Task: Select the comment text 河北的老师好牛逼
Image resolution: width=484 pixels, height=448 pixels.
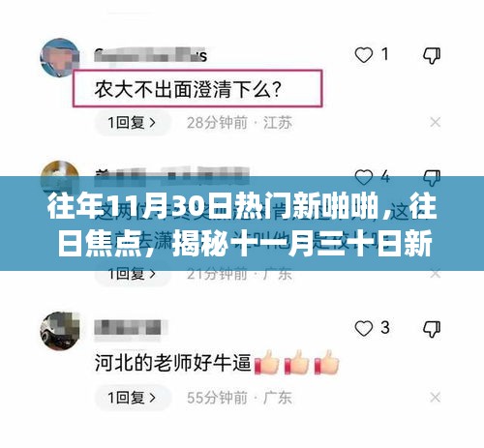Action: [172, 363]
